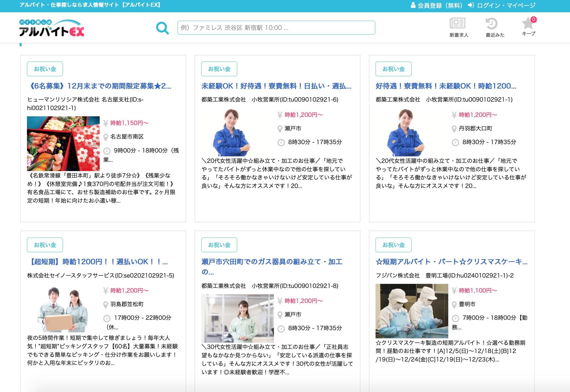This screenshot has width=570, height=392.
Task: Click location pin beside 羽島郡笠松町
Action: tap(106, 305)
